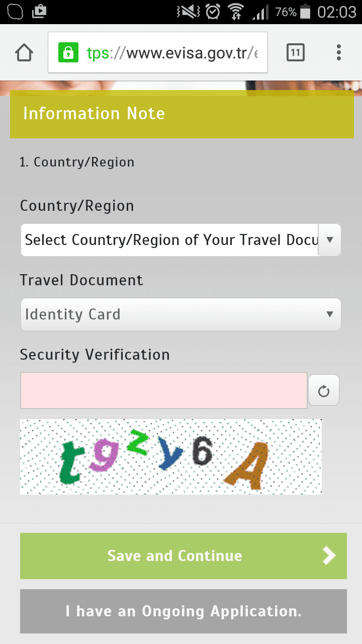Tap the Wi-Fi status icon
362x644 pixels.
(235, 12)
